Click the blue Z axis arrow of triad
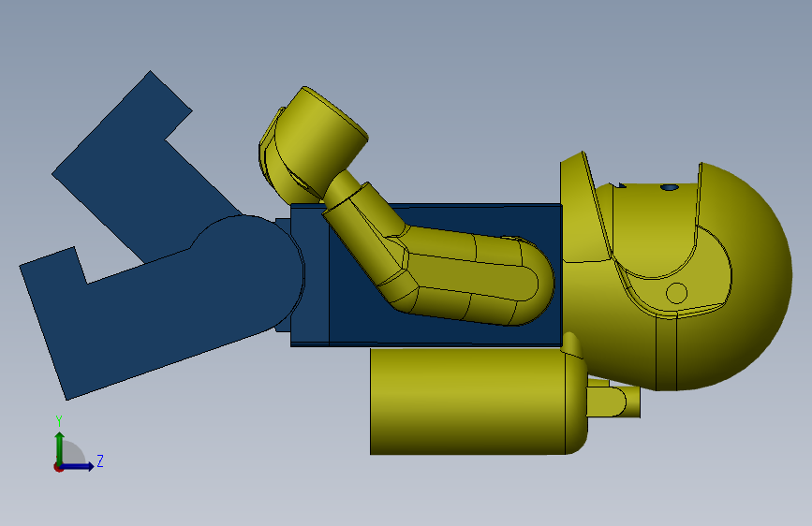The height and width of the screenshot is (526, 812). click(x=78, y=466)
